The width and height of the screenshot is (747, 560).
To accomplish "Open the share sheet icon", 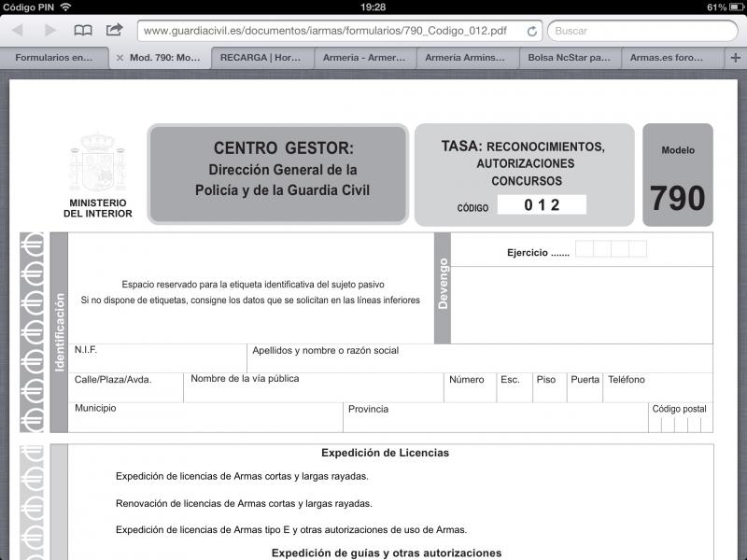I will (114, 30).
